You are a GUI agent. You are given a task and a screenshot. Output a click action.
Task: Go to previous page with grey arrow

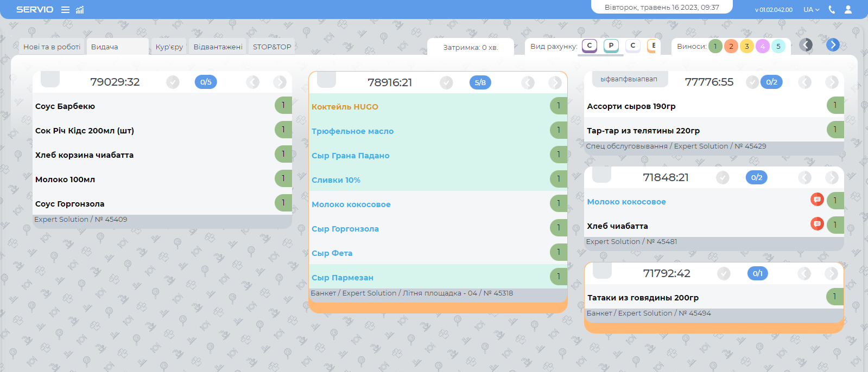pos(806,45)
